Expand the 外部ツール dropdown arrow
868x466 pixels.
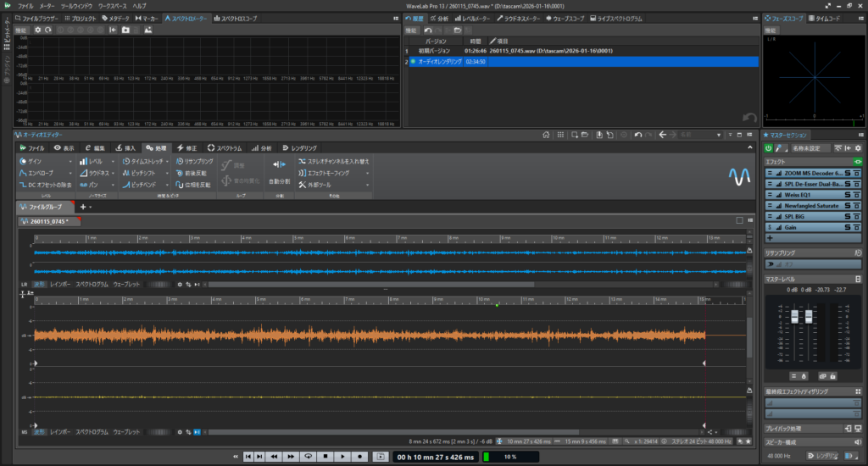pyautogui.click(x=368, y=185)
